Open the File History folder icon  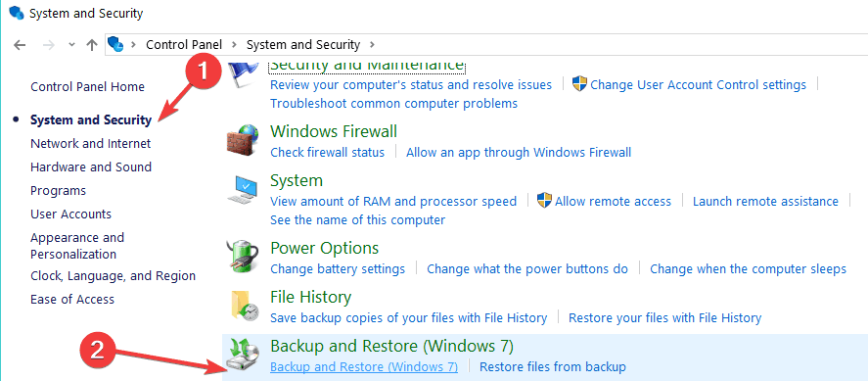(244, 307)
